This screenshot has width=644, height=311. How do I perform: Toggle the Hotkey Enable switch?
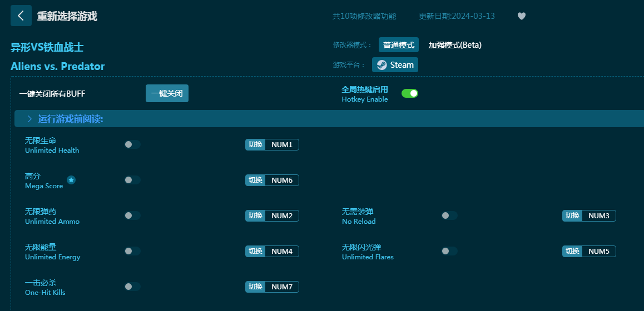click(x=409, y=93)
